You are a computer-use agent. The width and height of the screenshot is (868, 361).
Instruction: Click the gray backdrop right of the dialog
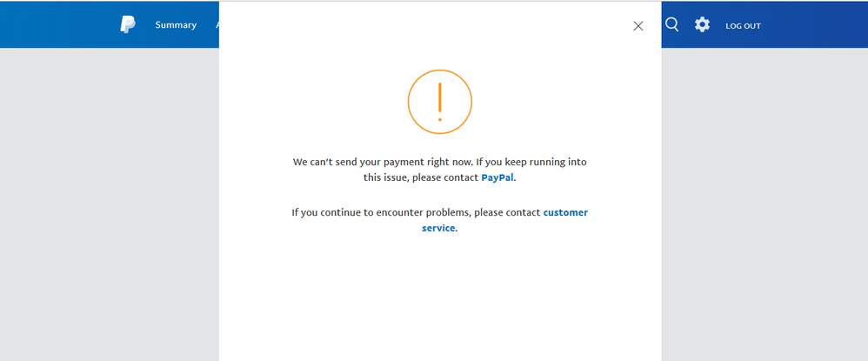click(765, 204)
